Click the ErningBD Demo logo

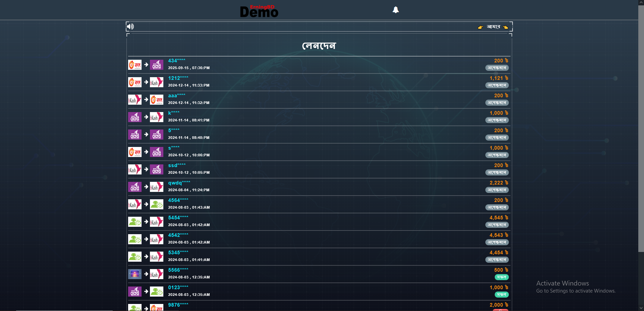pyautogui.click(x=259, y=11)
